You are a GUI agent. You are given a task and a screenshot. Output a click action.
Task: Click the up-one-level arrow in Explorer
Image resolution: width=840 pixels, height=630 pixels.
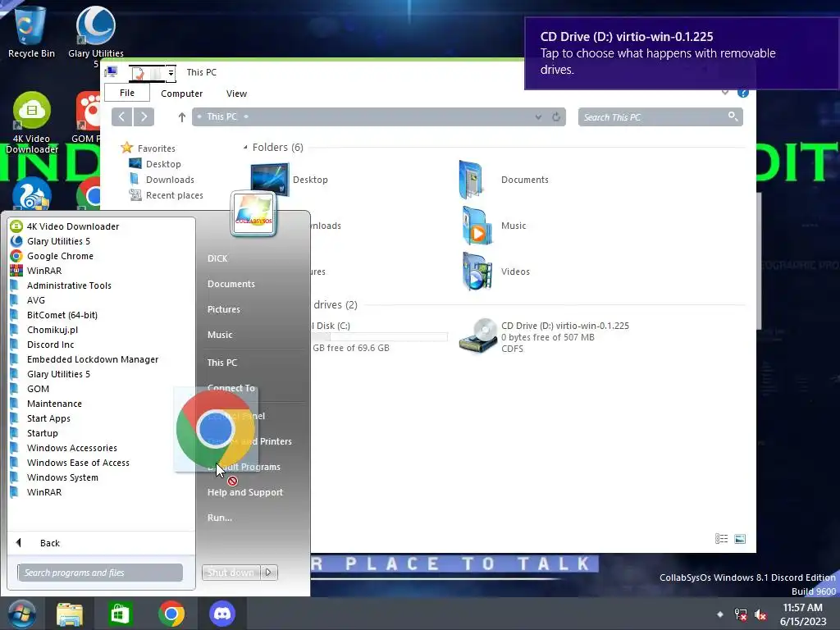click(181, 116)
